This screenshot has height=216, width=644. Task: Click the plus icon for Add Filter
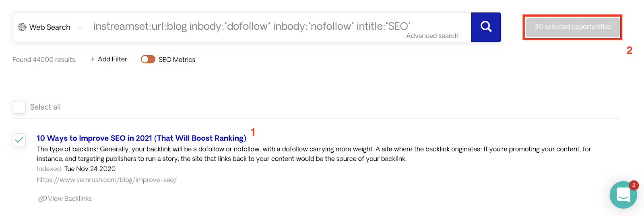(x=93, y=59)
